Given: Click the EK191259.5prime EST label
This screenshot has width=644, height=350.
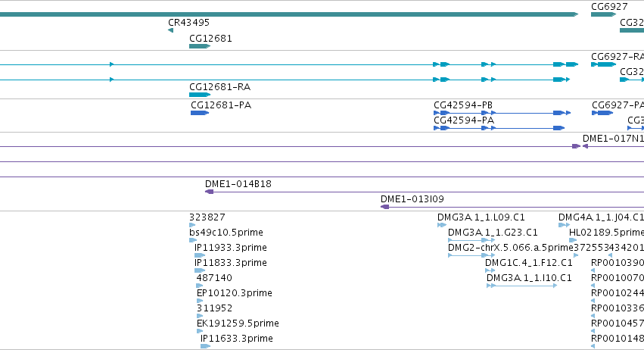Looking at the screenshot, I should coord(238,323).
